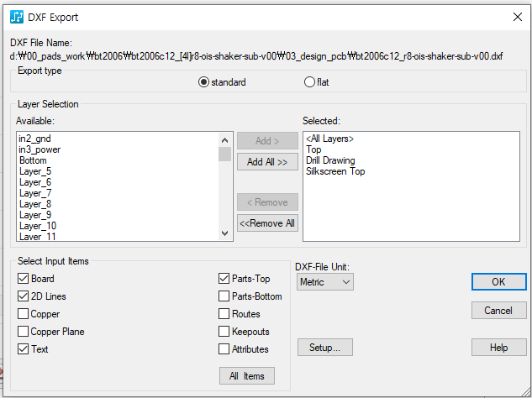Click the DXF Export app icon in title bar

point(17,17)
